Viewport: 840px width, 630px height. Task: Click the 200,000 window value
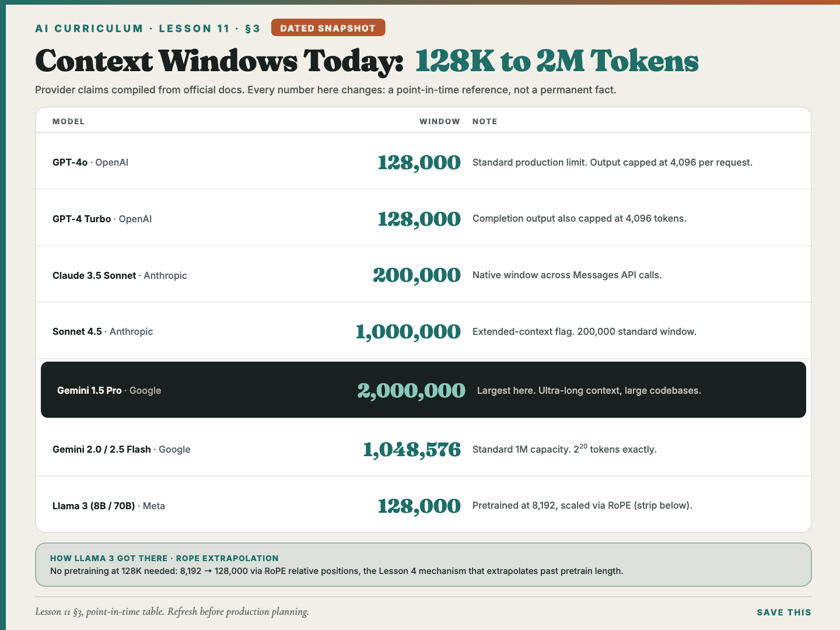[416, 275]
